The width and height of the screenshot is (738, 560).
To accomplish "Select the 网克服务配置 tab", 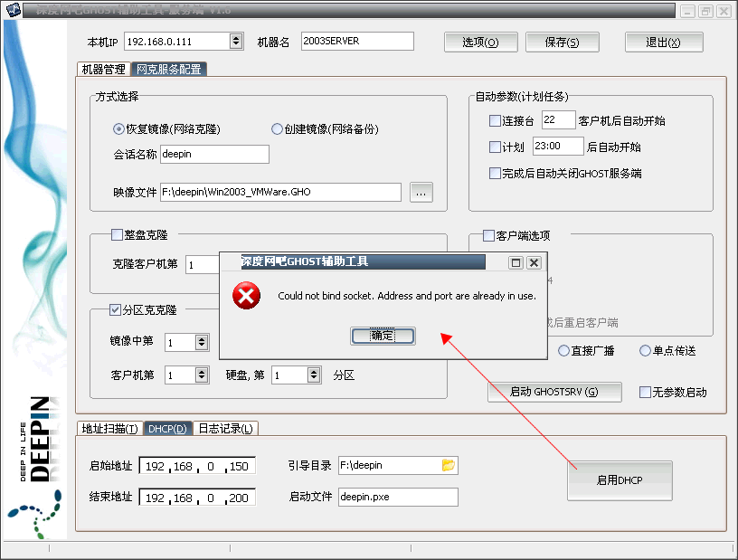I will [168, 70].
